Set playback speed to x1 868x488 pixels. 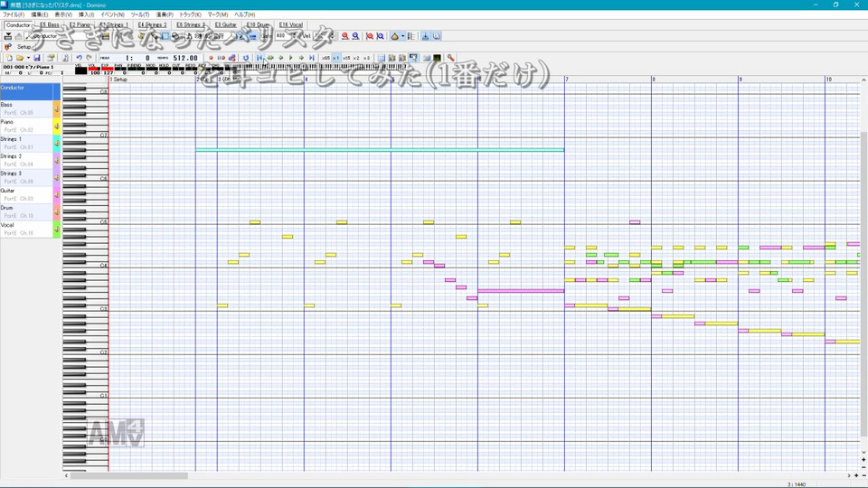[x=336, y=58]
